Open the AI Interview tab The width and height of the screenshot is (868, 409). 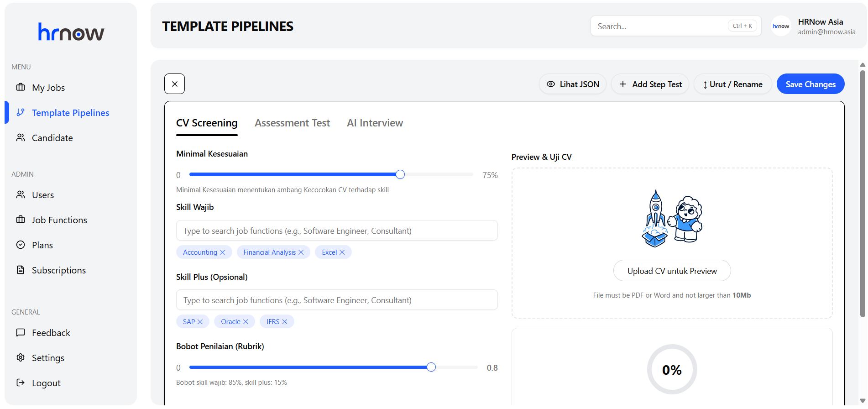click(375, 123)
